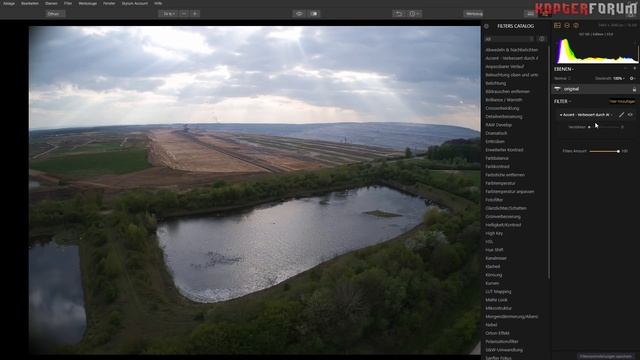
Task: Click the add layer plus icon
Action: (x=635, y=69)
